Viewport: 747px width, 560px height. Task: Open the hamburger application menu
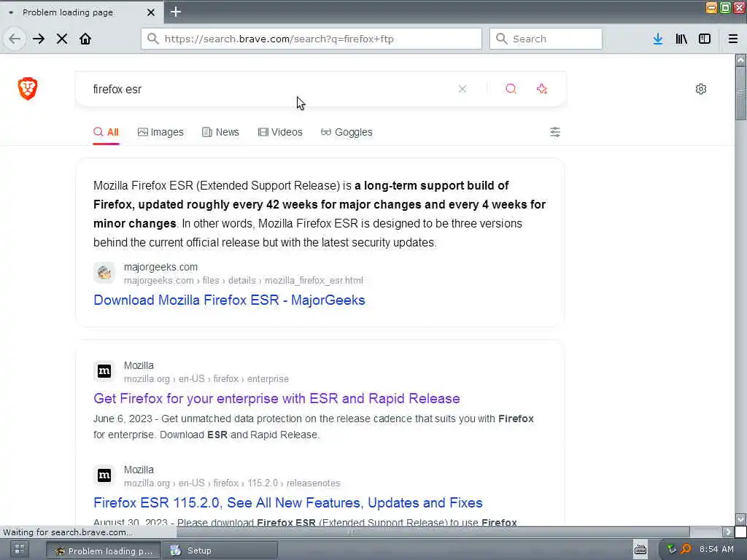tap(733, 39)
